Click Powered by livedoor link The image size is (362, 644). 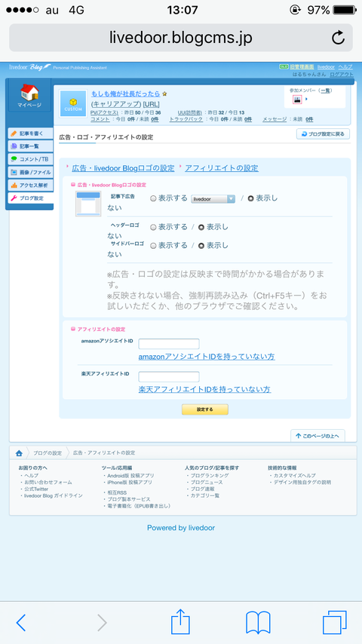[181, 528]
